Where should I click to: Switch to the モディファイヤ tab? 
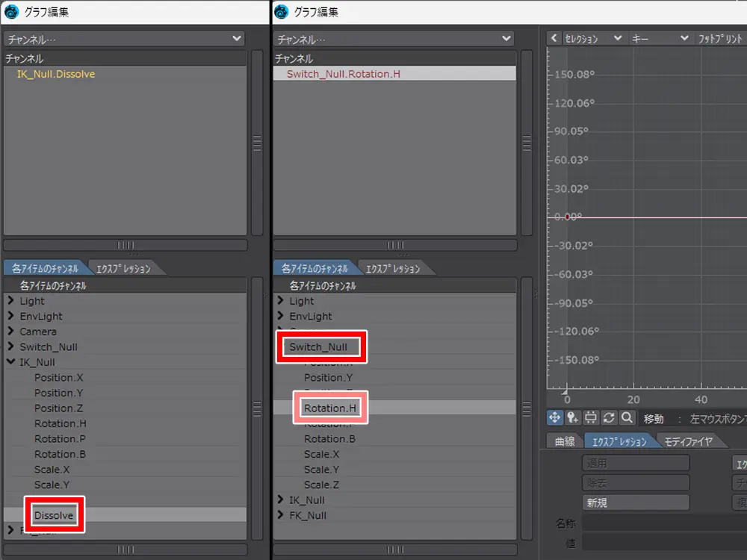click(687, 441)
